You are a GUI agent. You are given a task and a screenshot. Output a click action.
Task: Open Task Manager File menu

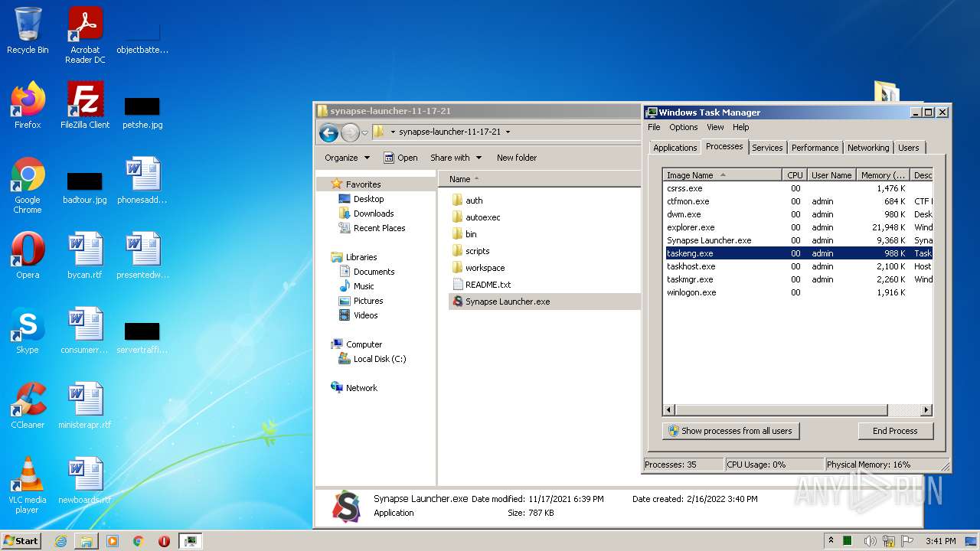654,127
